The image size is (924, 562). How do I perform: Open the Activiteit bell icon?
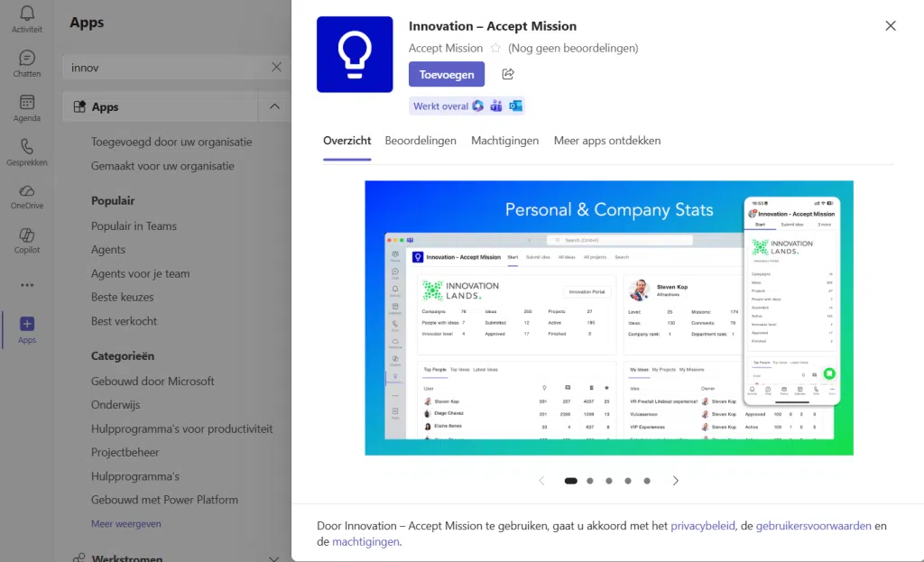click(x=26, y=13)
